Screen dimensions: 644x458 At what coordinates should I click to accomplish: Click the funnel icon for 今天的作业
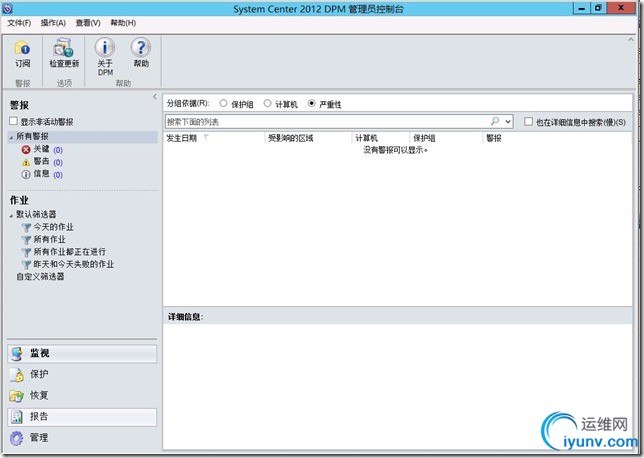[26, 227]
